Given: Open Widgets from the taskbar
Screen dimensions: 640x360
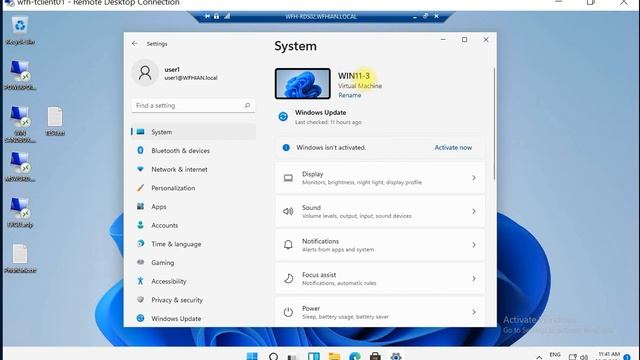Looking at the screenshot, I should coord(313,356).
